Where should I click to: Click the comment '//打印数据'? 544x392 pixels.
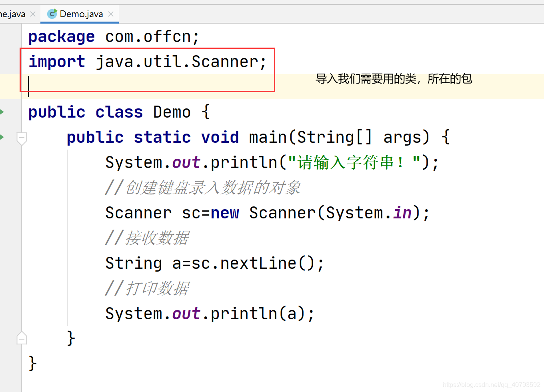click(x=147, y=288)
